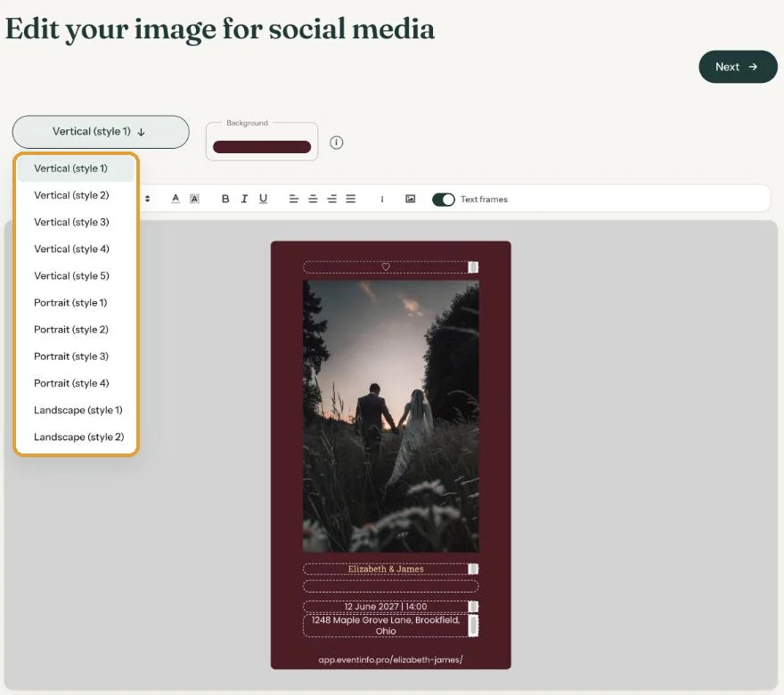Choose Vertical (style 3) option
Image resolution: width=784 pixels, height=695 pixels.
point(76,222)
